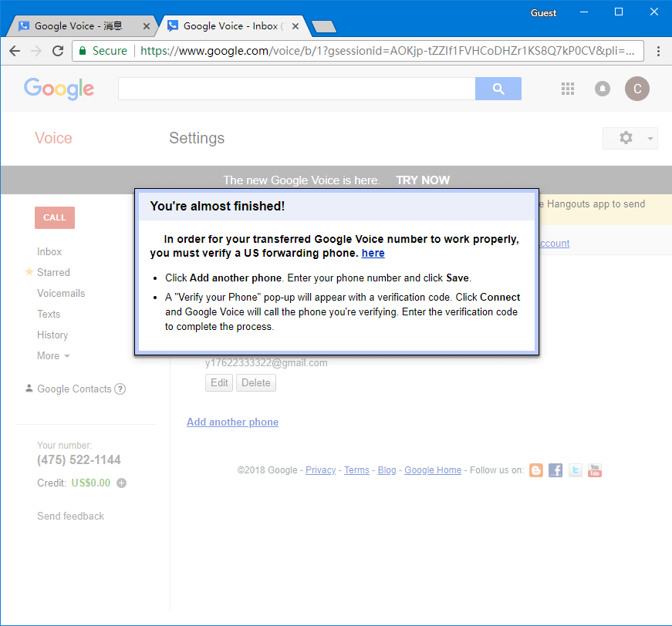The image size is (672, 626).
Task: Click the Google logo
Action: 59,89
